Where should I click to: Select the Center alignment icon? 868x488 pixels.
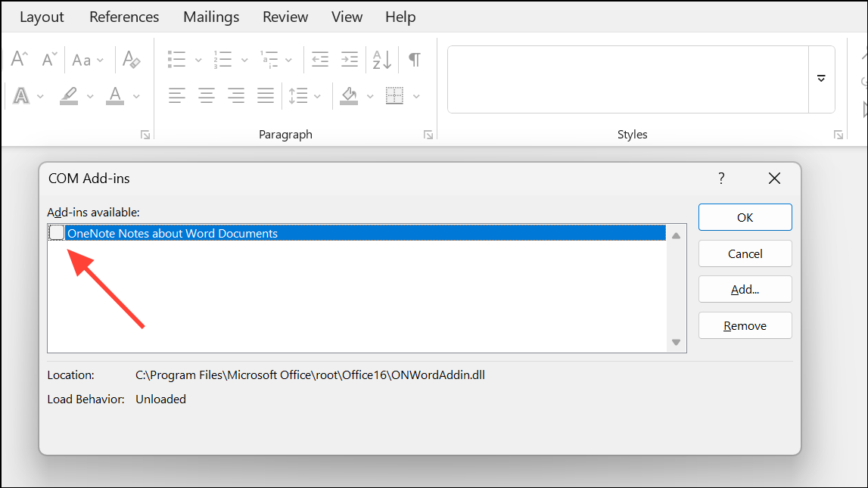(206, 95)
